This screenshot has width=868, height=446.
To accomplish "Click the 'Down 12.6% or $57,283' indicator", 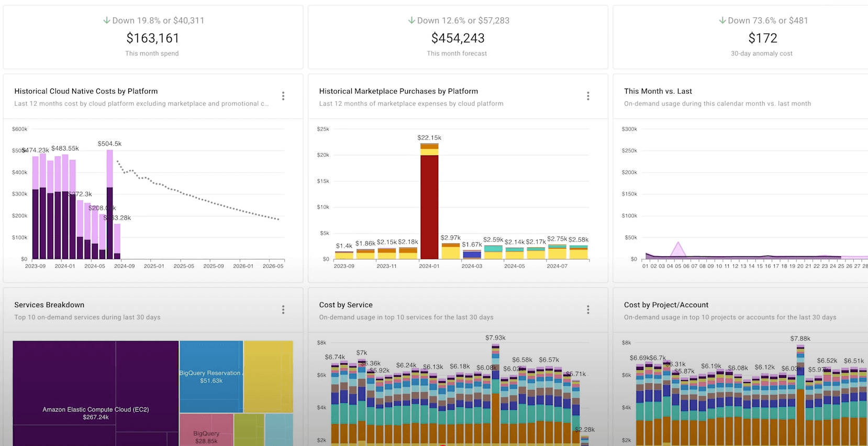I will coord(459,20).
